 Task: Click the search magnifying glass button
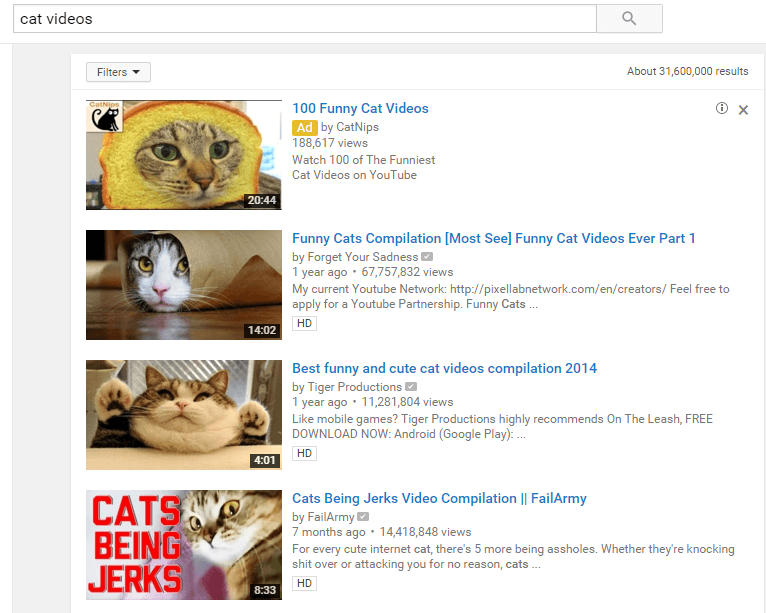coord(629,18)
